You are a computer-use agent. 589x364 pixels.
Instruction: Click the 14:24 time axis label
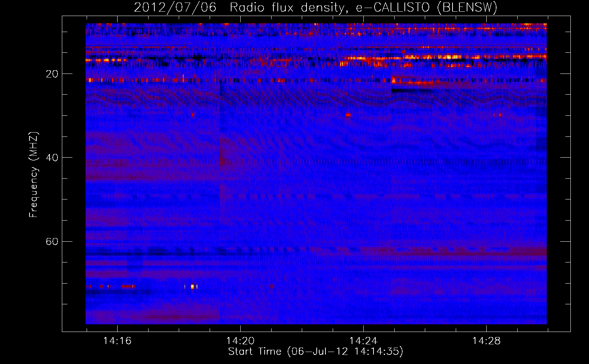pyautogui.click(x=363, y=341)
